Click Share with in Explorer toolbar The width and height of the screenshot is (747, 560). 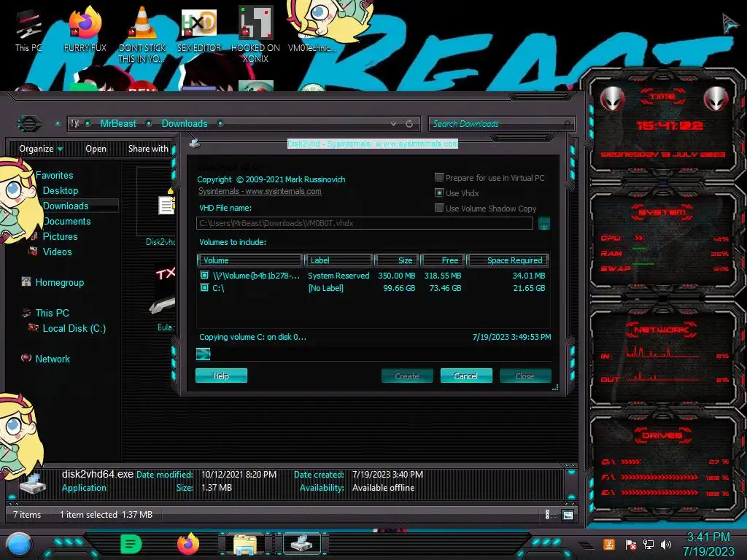pyautogui.click(x=148, y=149)
